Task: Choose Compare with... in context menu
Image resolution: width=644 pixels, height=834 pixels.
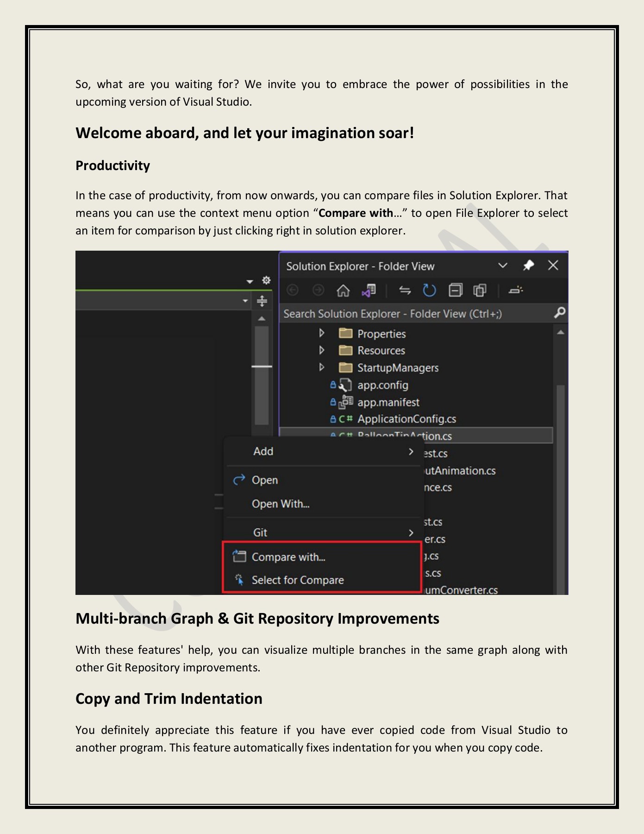Action: [x=288, y=557]
